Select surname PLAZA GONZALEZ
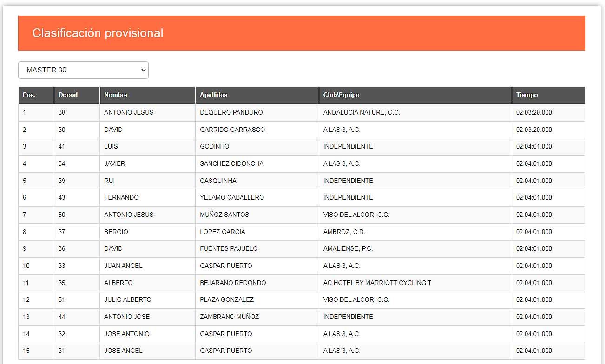605x364 pixels. click(227, 299)
